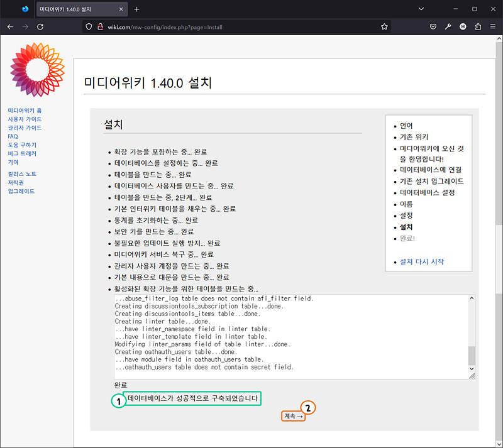This screenshot has height=448, width=503.
Task: Select the 미디어위키 1.40.0 설치 tab
Action: coord(82,9)
